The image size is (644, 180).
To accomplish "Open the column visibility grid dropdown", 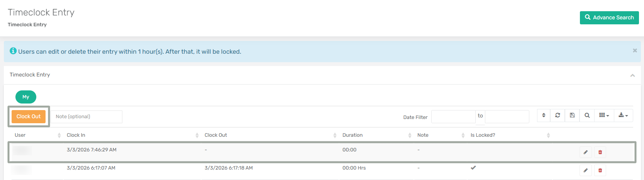I will tap(604, 115).
